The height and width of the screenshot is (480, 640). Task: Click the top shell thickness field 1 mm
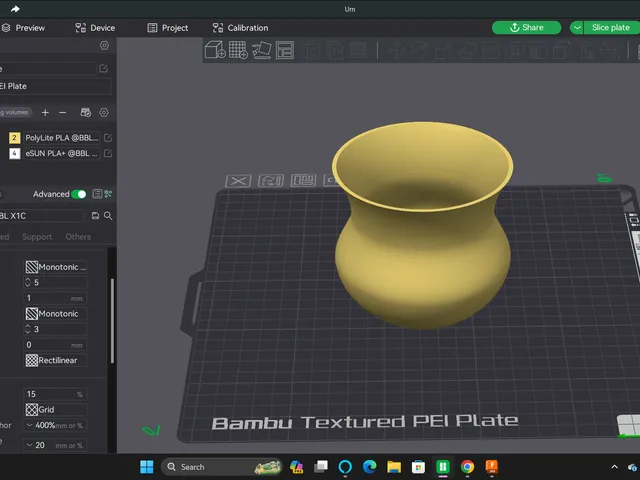click(55, 298)
